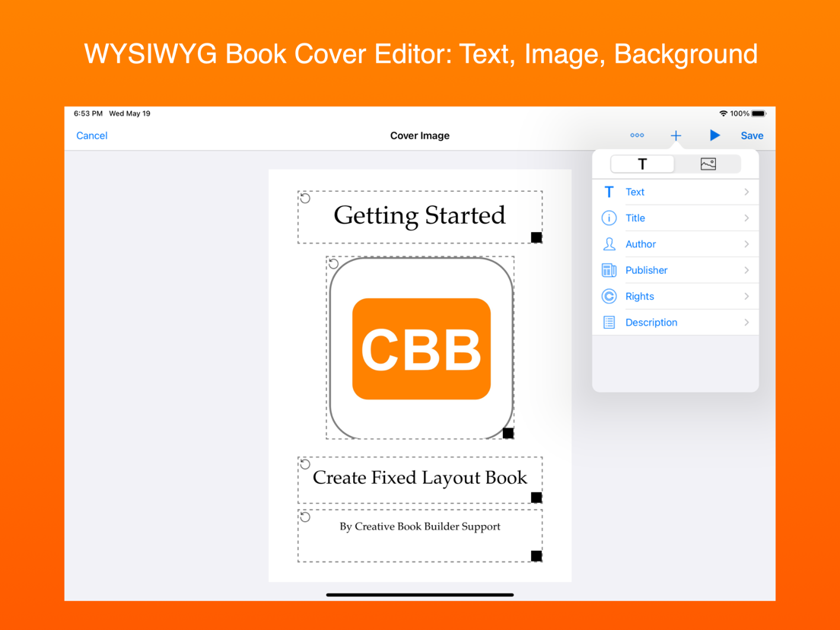Click resize square of CBB image box
The height and width of the screenshot is (630, 840).
click(508, 433)
